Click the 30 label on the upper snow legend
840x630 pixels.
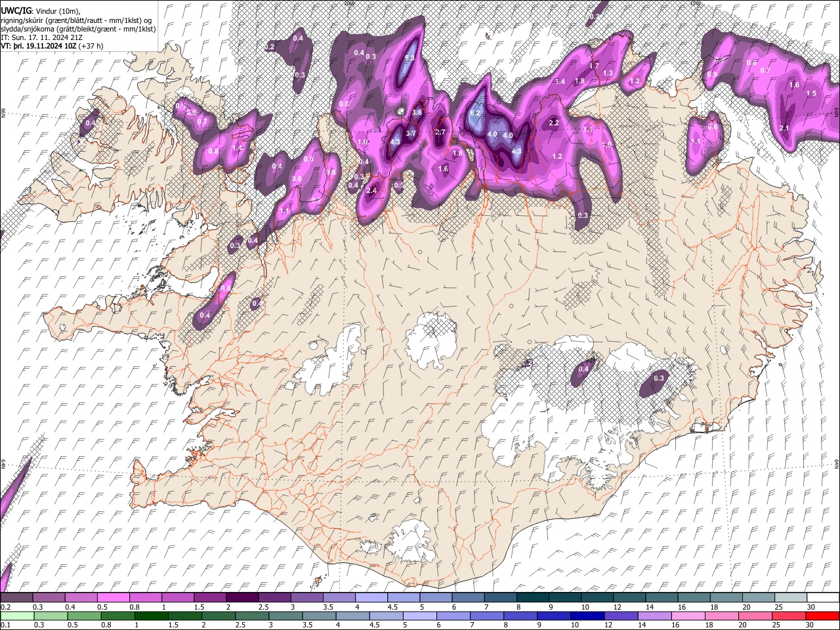(811, 607)
